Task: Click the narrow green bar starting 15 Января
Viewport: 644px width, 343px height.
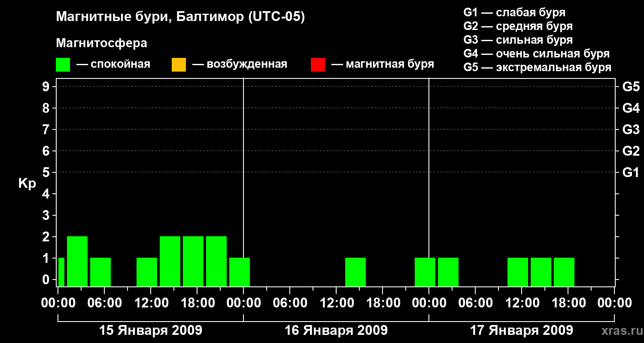Action: [x=61, y=272]
